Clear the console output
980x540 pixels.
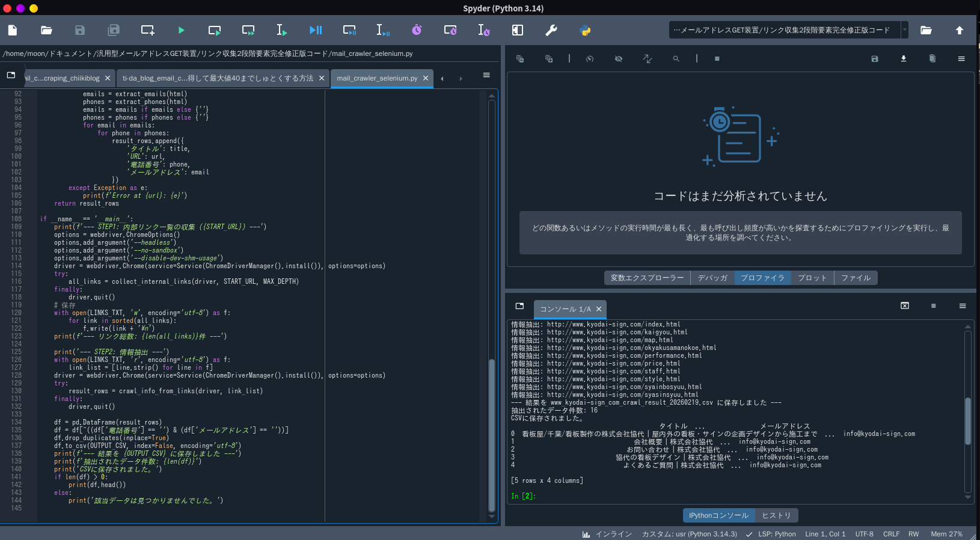pos(905,306)
